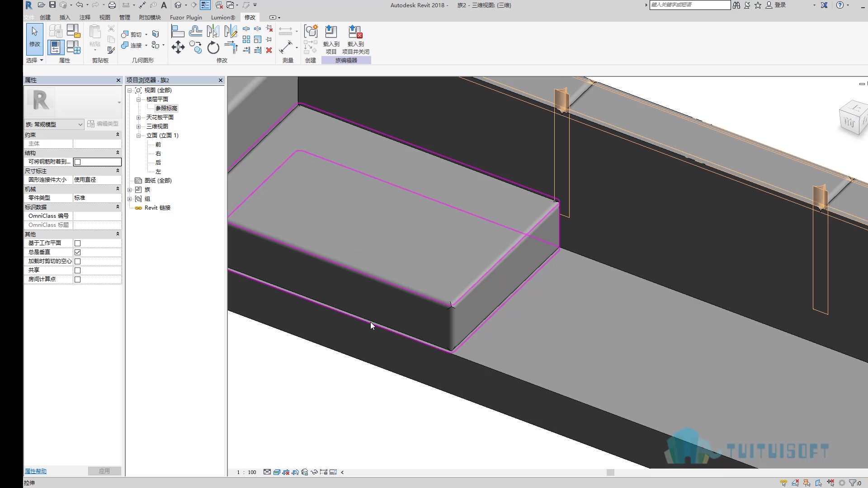The image size is (868, 488).
Task: Collapse the 立面 (立面 1) tree node
Action: [138, 136]
